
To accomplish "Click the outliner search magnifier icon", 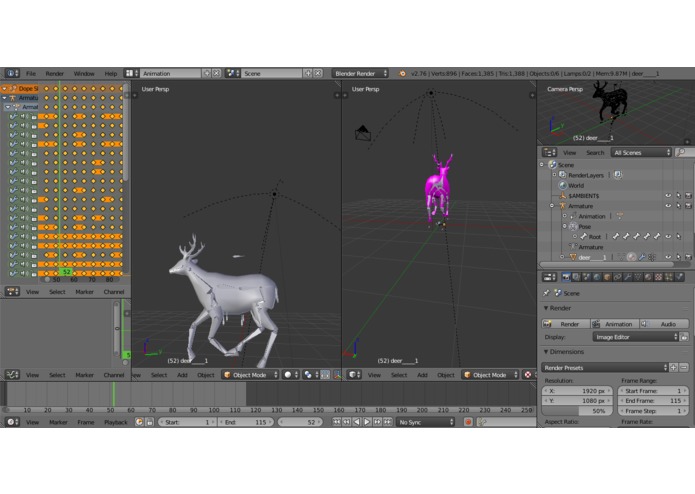I will pos(682,152).
